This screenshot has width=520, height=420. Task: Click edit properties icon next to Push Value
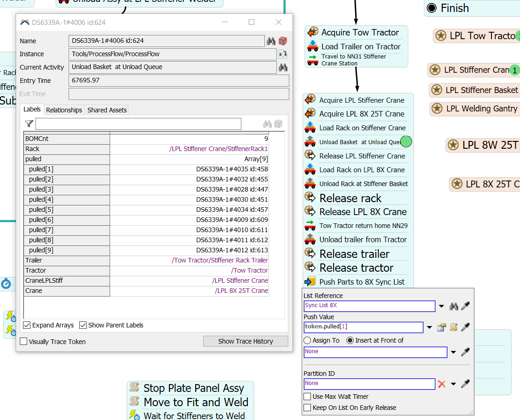[x=441, y=327]
